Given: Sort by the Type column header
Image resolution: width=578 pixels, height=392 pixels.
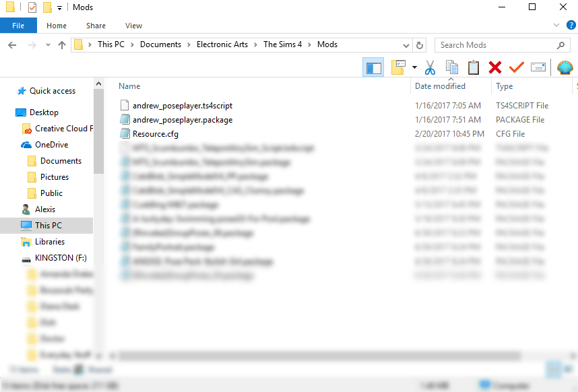Looking at the screenshot, I should tap(505, 86).
